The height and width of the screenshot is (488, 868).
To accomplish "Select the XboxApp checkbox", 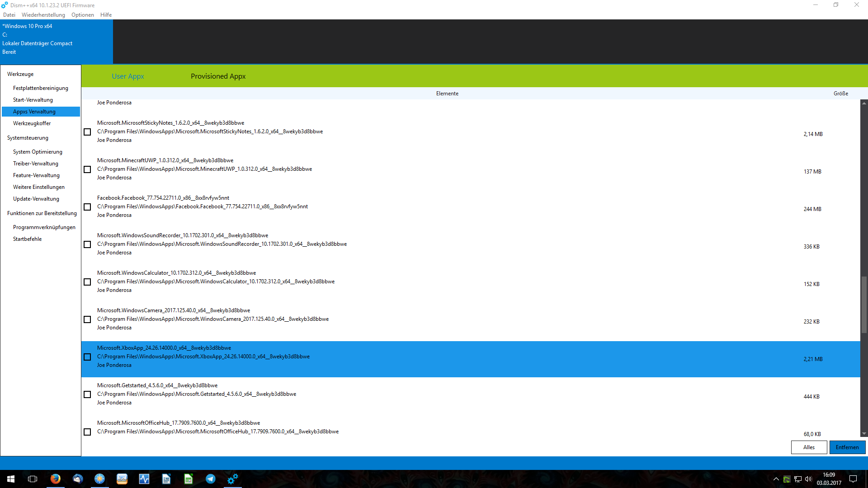I will point(87,357).
